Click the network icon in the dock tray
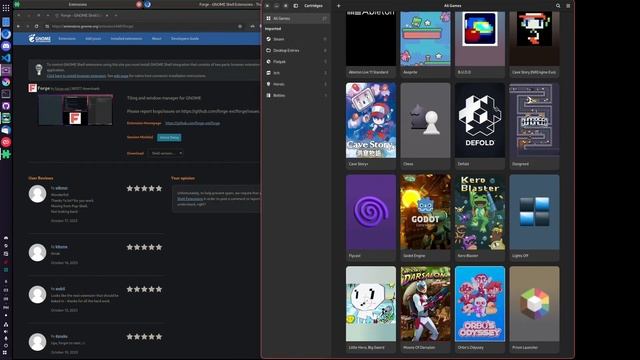 pyautogui.click(x=6, y=325)
